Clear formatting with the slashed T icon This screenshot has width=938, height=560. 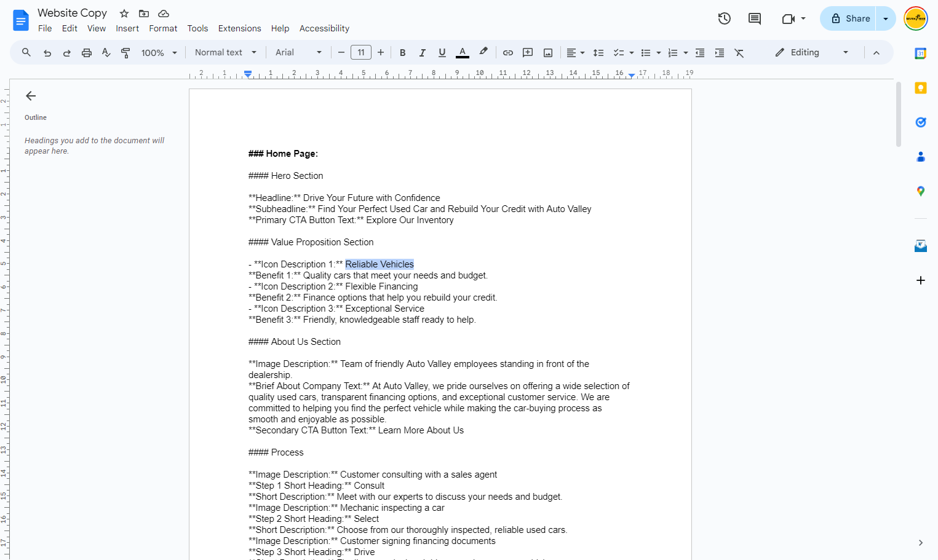click(739, 53)
